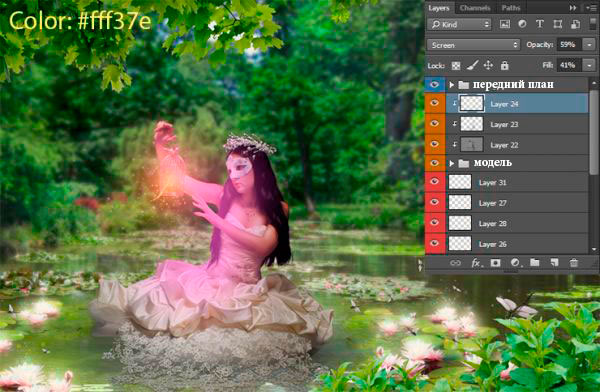Open the Layers panel options menu

pos(591,8)
